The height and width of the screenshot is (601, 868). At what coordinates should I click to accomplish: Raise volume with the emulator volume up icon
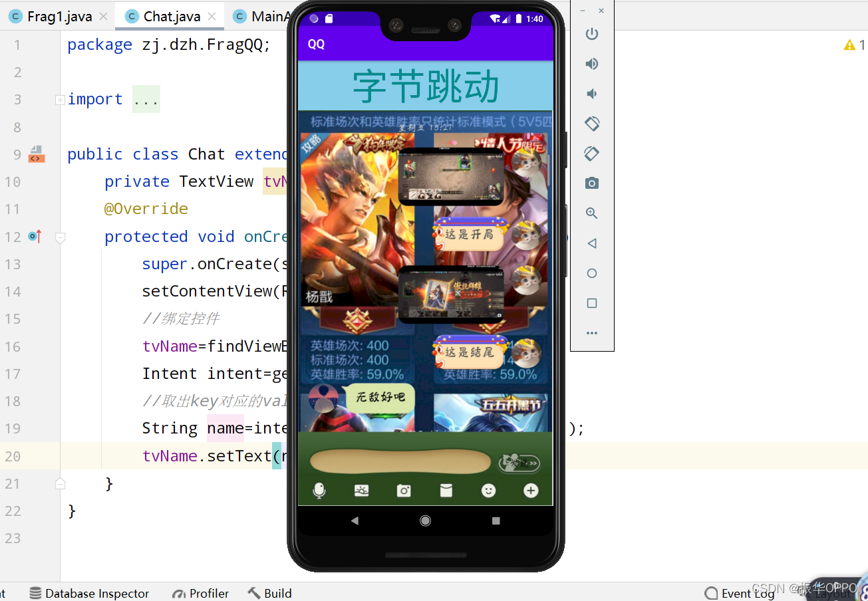(x=592, y=64)
